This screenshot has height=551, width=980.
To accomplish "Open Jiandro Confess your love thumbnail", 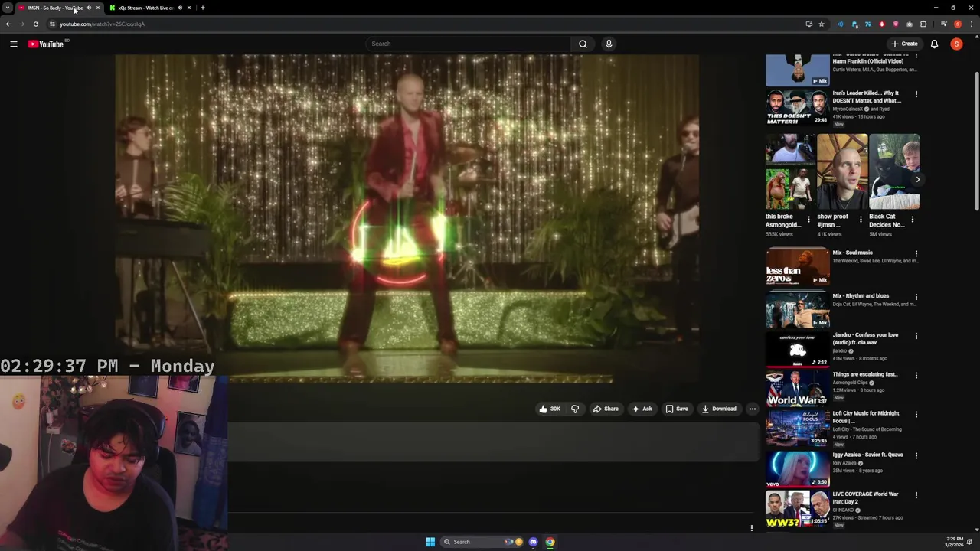I will [797, 349].
